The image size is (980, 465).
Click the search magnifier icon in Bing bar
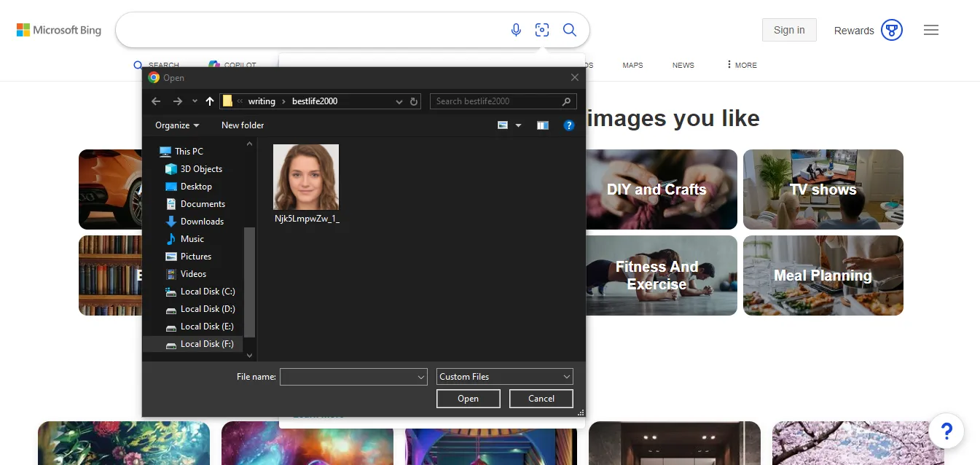pos(570,30)
